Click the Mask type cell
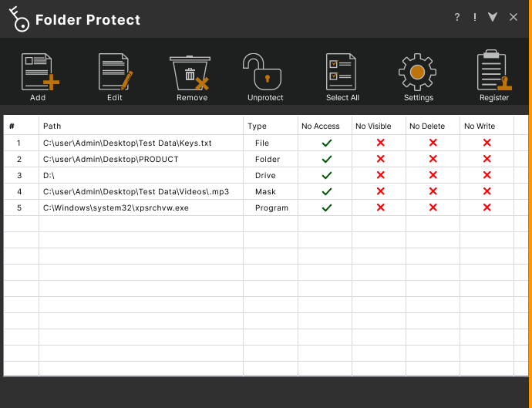Viewport: 532px width, 408px height. click(265, 192)
